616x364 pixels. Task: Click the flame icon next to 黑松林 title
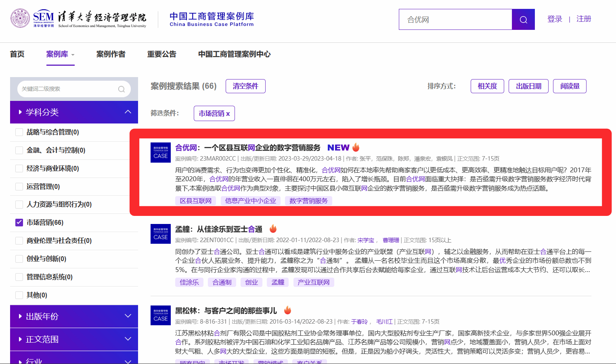[x=287, y=310]
